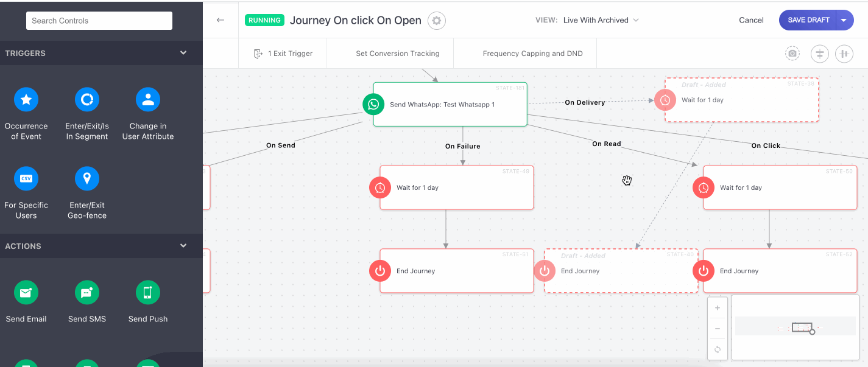Image resolution: width=868 pixels, height=367 pixels.
Task: Click into the Search Controls field
Action: click(x=99, y=21)
